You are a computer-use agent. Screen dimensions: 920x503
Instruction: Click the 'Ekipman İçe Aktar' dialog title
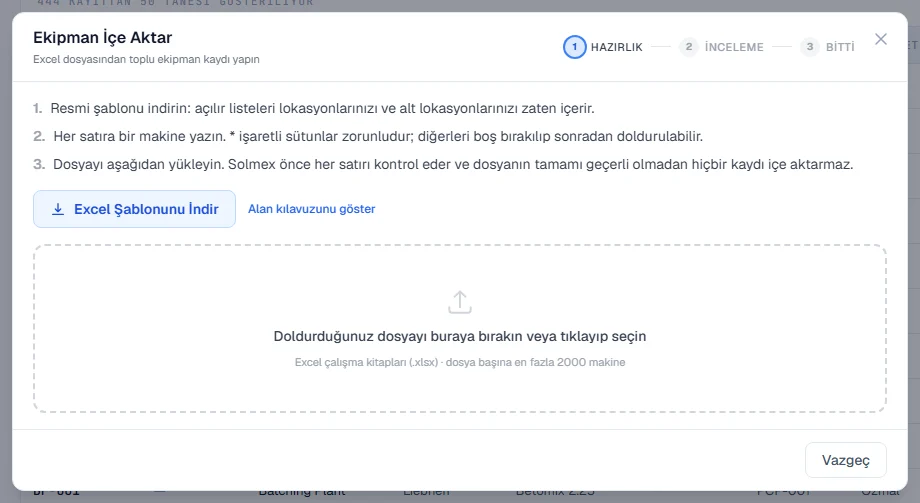(103, 38)
